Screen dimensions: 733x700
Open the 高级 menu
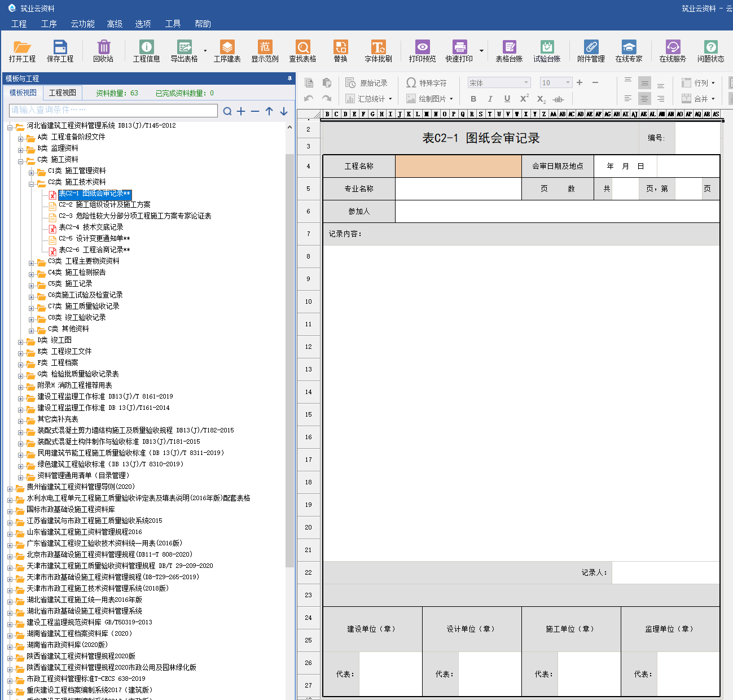(x=115, y=24)
